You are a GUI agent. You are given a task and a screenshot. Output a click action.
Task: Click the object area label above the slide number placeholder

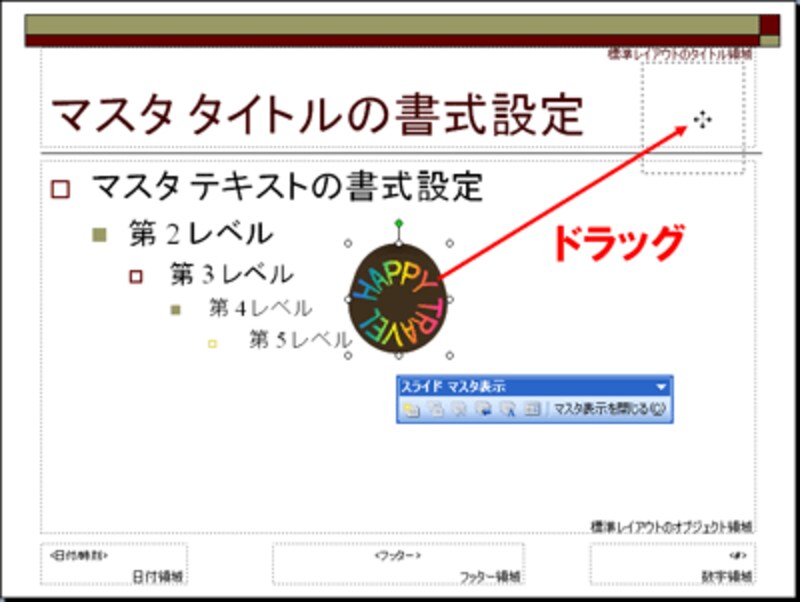click(x=671, y=526)
